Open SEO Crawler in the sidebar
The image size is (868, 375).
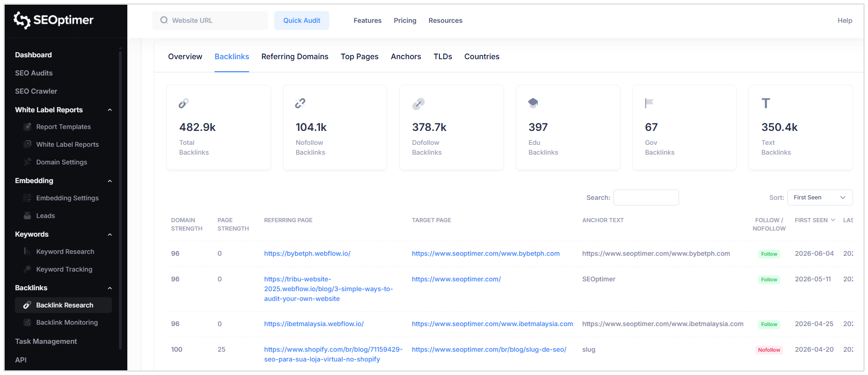[x=36, y=91]
